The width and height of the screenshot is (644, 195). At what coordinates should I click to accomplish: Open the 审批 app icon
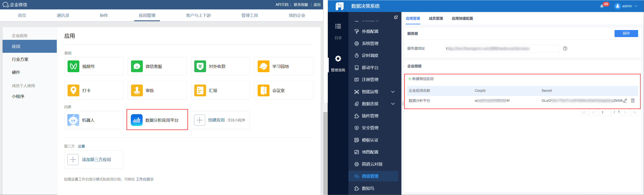[137, 90]
